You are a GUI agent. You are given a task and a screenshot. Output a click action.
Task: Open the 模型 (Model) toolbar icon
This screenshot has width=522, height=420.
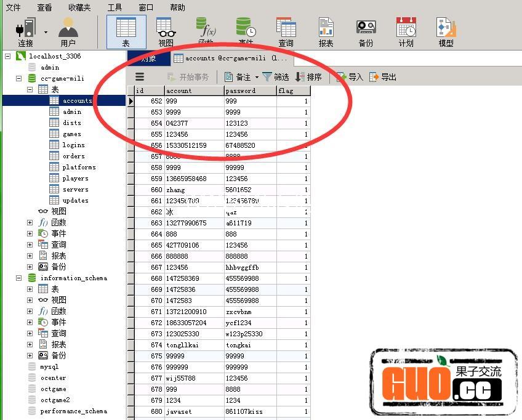446,32
